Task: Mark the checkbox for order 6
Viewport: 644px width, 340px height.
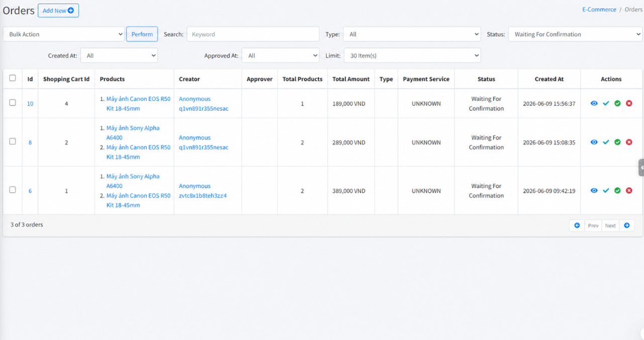Action: [x=13, y=190]
